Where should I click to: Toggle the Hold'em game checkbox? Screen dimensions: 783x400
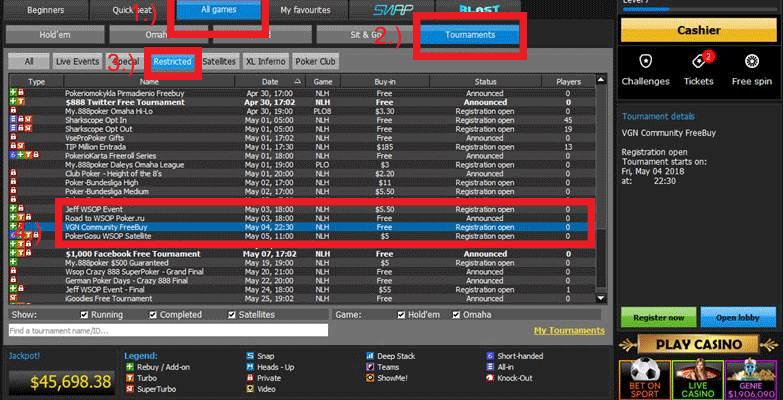click(x=401, y=315)
